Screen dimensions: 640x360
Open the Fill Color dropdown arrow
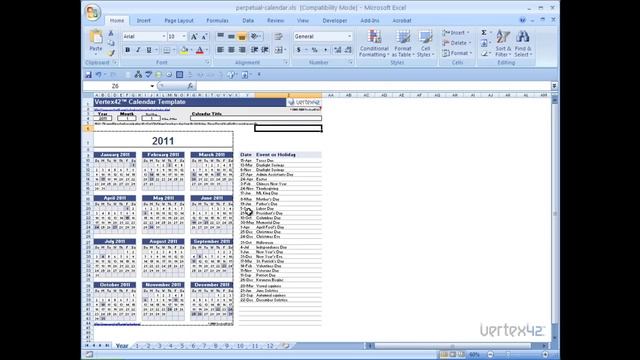(191, 50)
